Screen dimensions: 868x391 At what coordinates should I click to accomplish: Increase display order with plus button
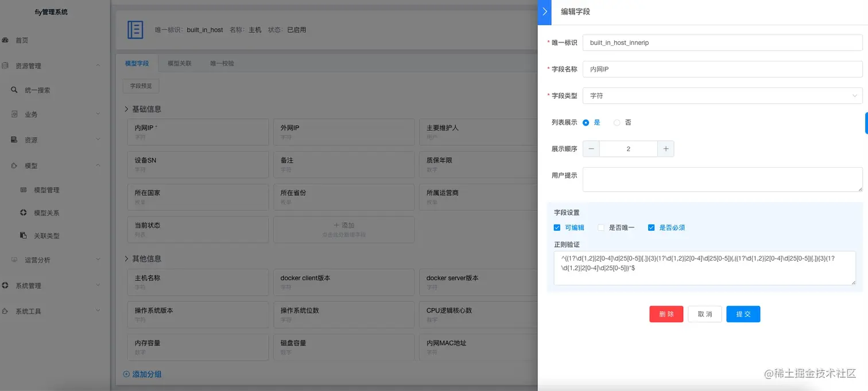click(665, 149)
